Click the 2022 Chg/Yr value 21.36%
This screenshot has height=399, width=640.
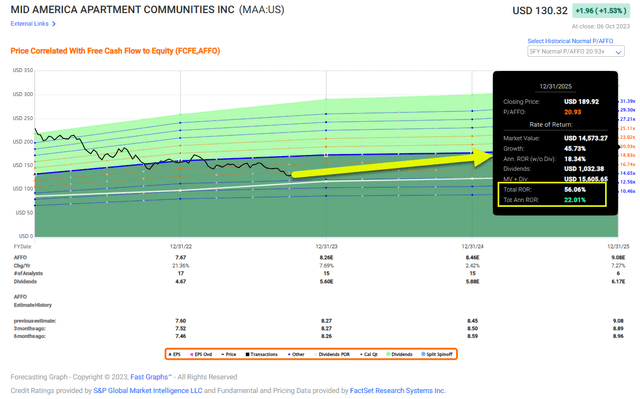pyautogui.click(x=181, y=266)
